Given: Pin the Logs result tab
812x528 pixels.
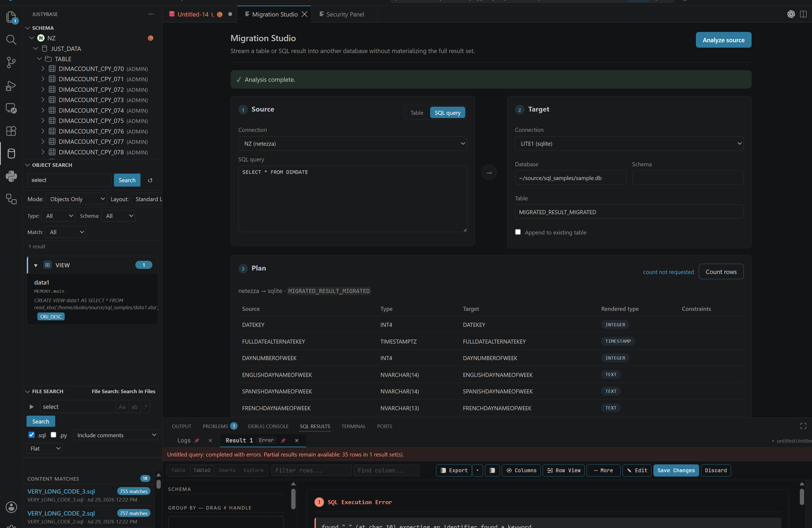Looking at the screenshot, I should pyautogui.click(x=197, y=440).
